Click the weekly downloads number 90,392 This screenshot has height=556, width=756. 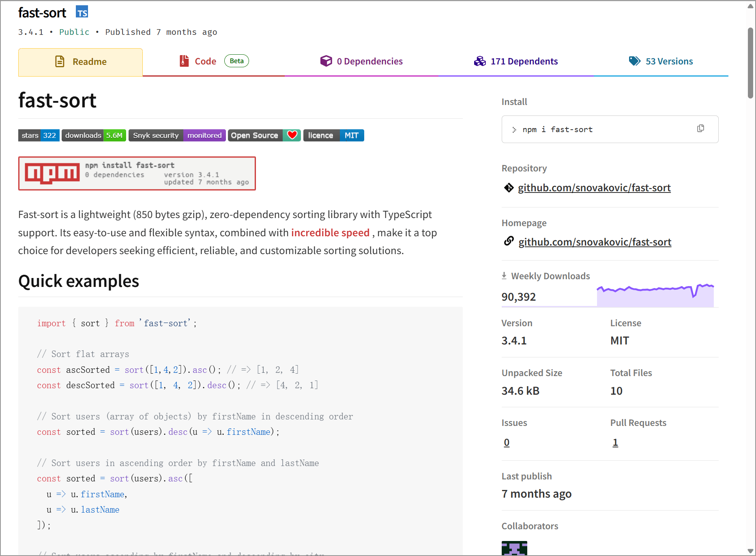point(519,297)
